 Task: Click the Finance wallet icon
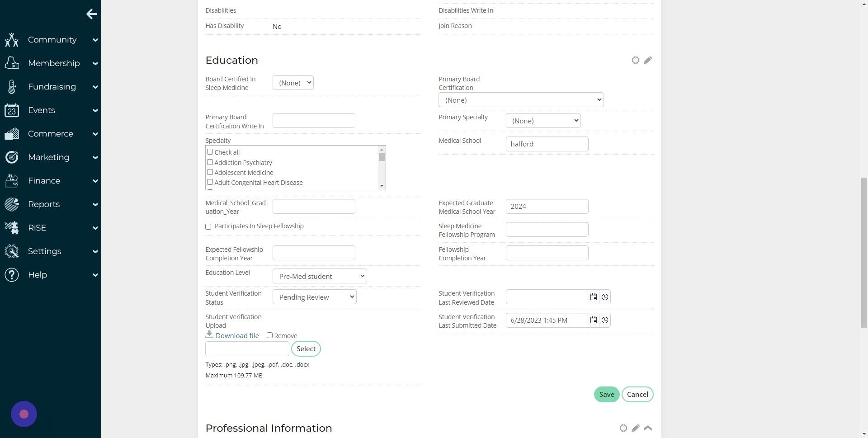pyautogui.click(x=12, y=181)
